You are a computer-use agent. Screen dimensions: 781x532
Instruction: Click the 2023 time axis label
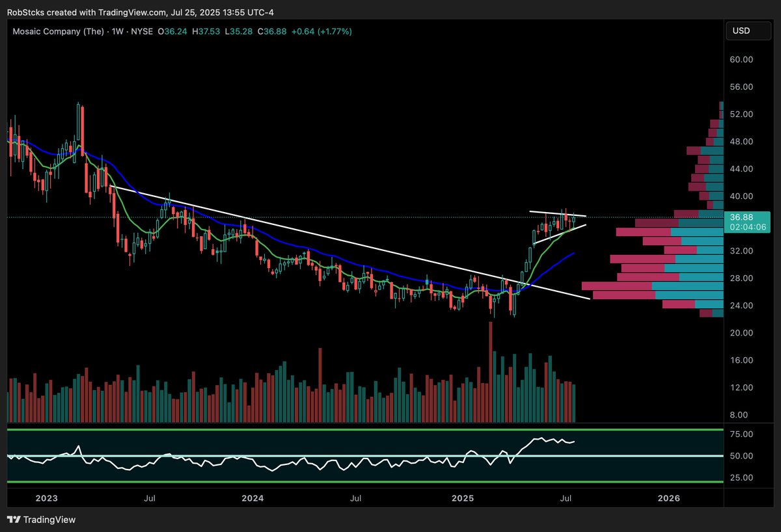47,498
